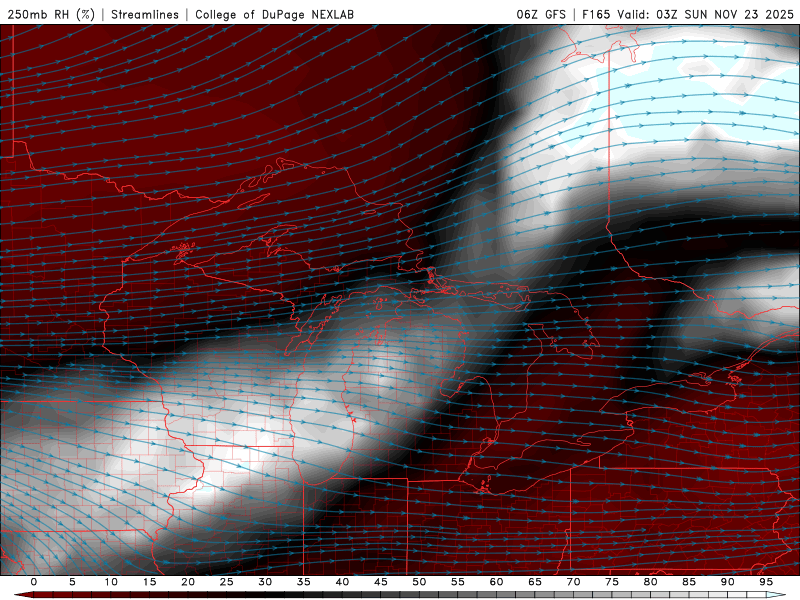Select the "95" color scale label
The height and width of the screenshot is (600, 800).
[x=766, y=582]
